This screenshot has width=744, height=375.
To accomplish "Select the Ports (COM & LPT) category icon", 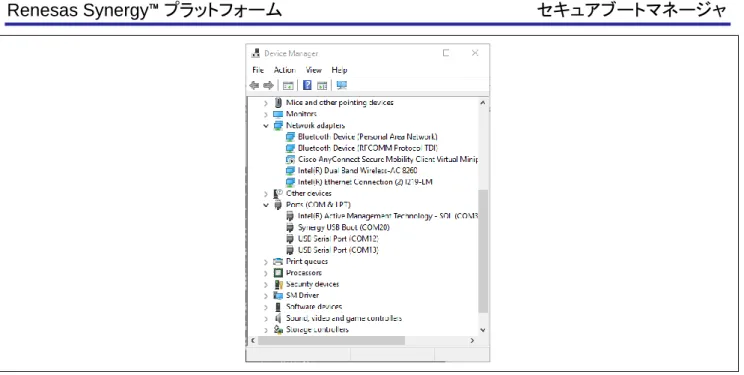I will (278, 205).
